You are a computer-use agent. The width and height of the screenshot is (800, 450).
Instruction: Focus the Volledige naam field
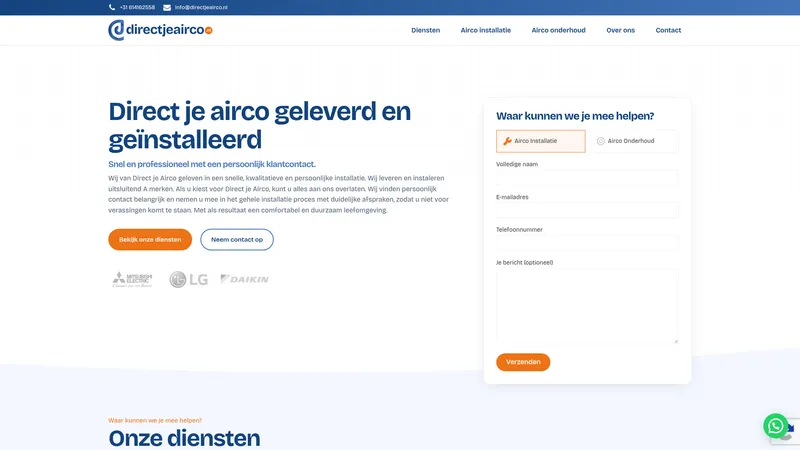[587, 177]
